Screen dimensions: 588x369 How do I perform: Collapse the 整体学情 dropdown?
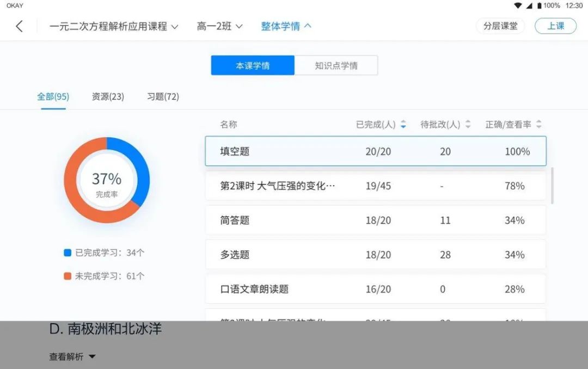click(286, 26)
